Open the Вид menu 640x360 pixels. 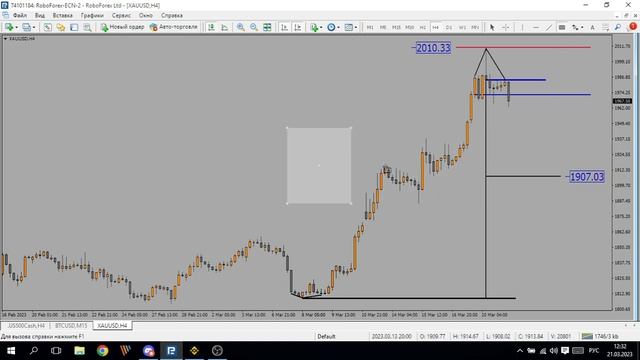pyautogui.click(x=40, y=16)
